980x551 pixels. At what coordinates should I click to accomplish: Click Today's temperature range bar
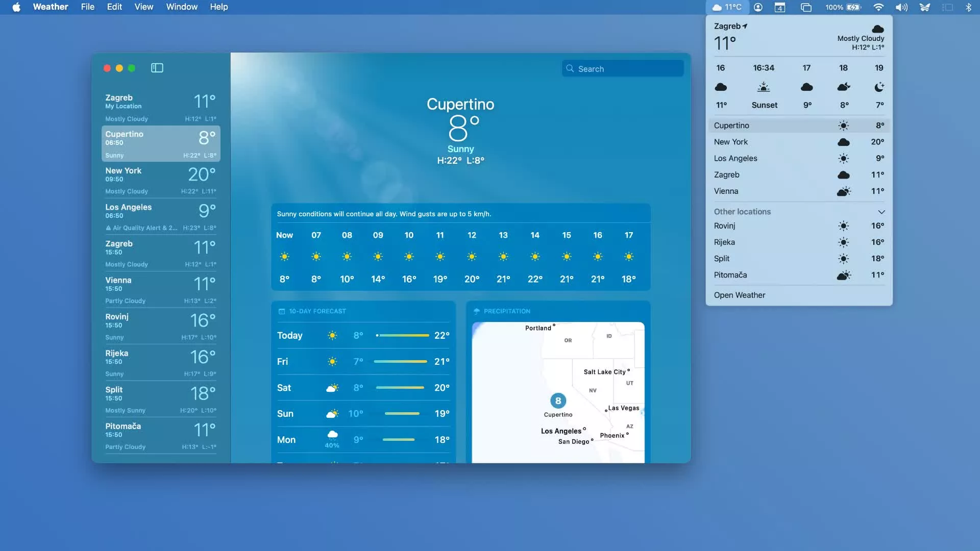(402, 336)
